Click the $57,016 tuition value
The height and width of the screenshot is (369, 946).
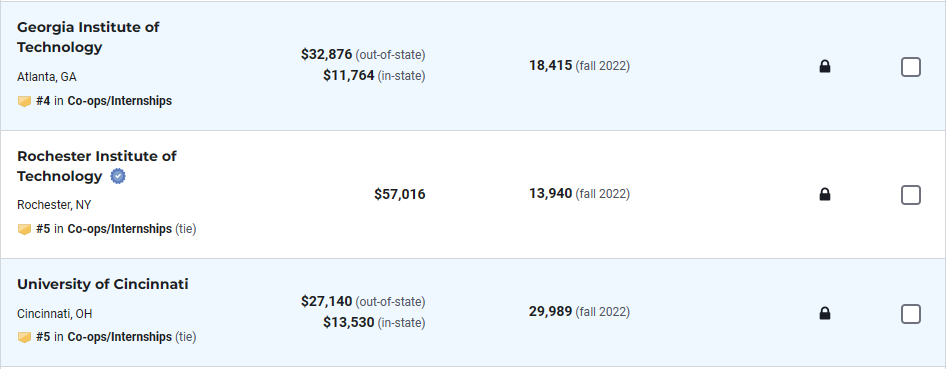tap(399, 194)
